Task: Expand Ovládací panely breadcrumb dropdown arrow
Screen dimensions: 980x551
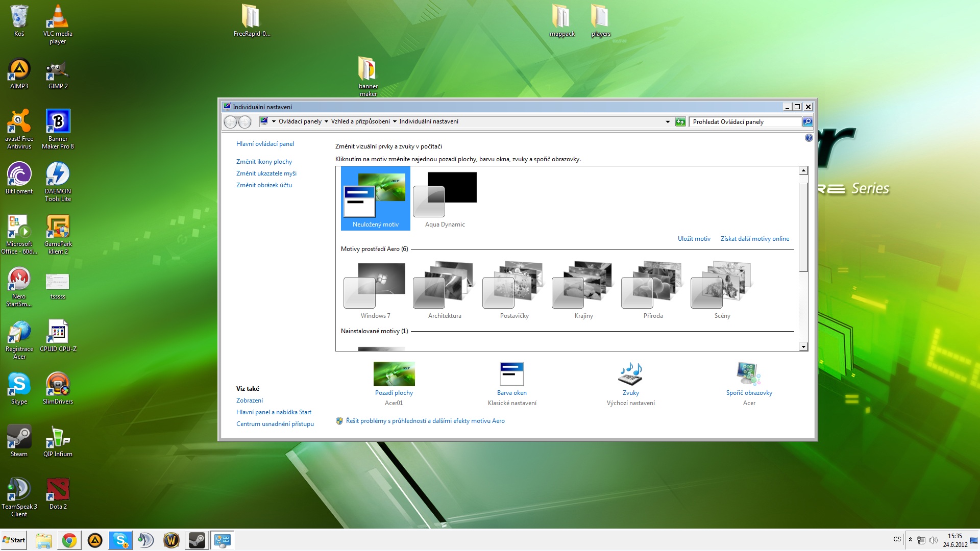Action: click(326, 122)
